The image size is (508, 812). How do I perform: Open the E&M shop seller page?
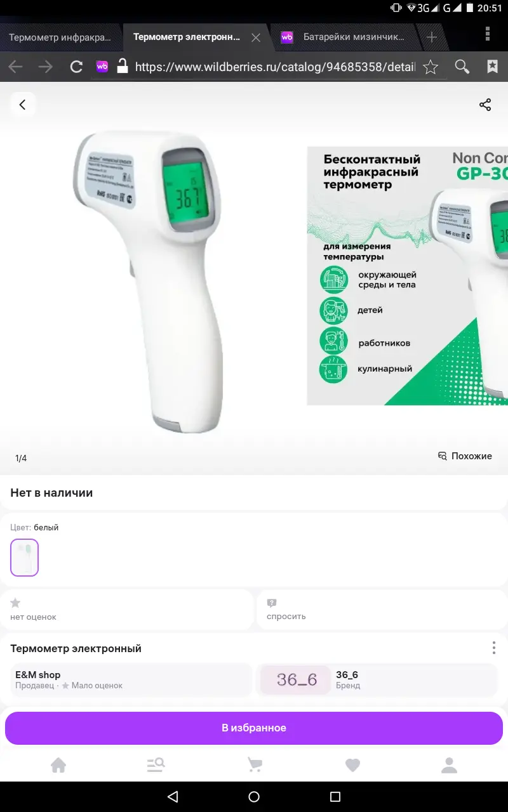132,680
